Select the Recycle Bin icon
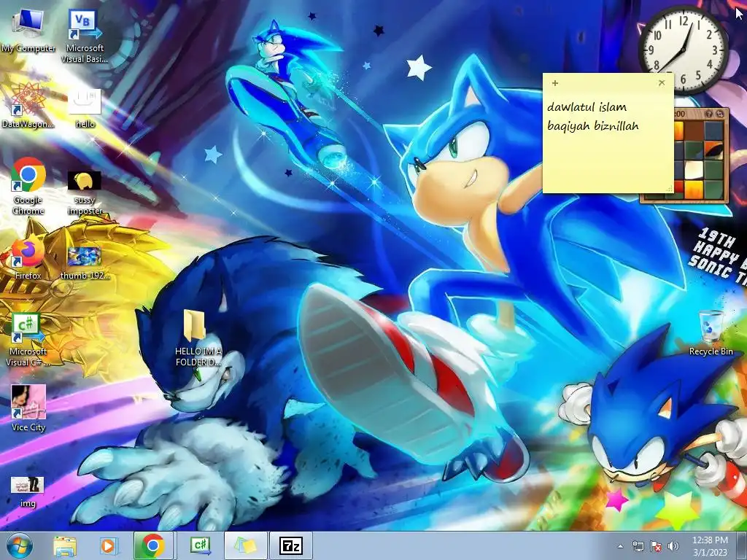 [711, 332]
